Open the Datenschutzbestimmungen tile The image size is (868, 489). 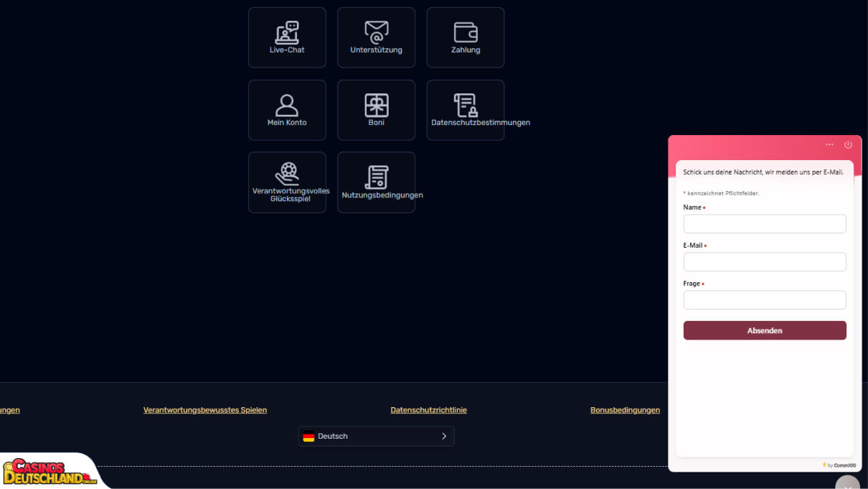point(466,110)
